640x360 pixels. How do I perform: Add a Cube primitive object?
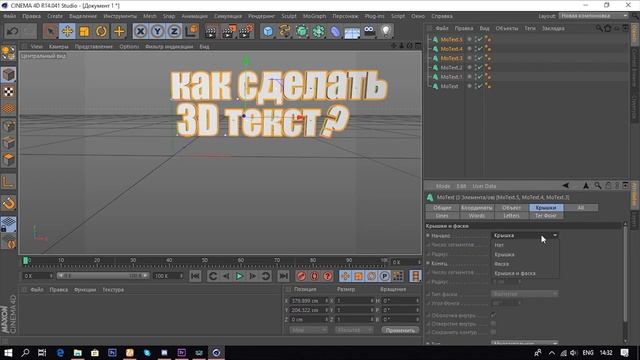coord(268,31)
